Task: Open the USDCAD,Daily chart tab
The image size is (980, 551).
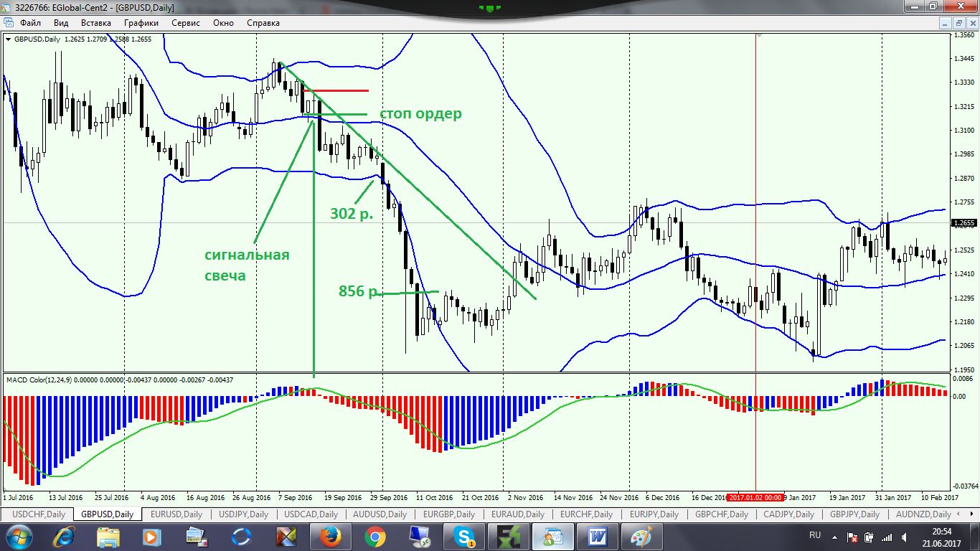Action: 311,514
